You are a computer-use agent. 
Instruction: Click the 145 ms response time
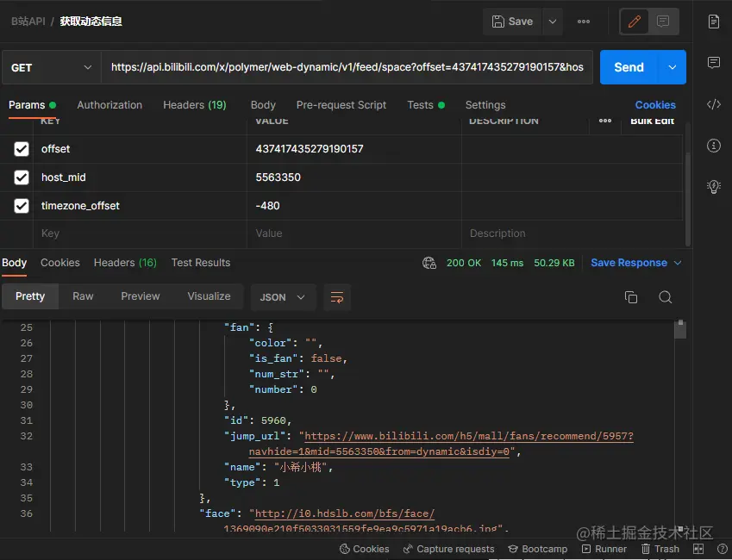point(507,263)
